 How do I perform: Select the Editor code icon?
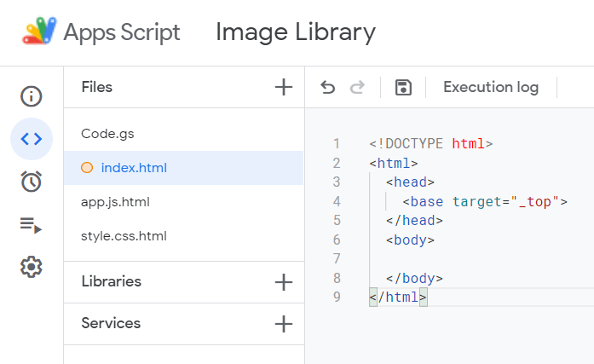[x=32, y=139]
